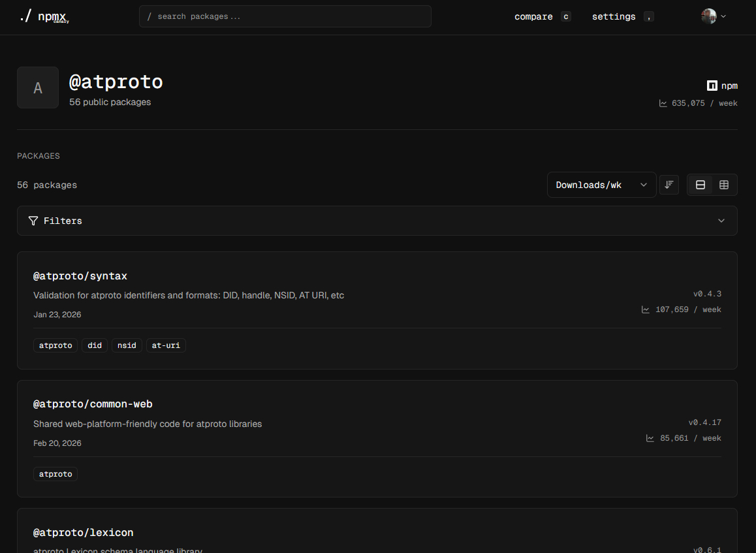Click the npmx logo in header

(43, 17)
